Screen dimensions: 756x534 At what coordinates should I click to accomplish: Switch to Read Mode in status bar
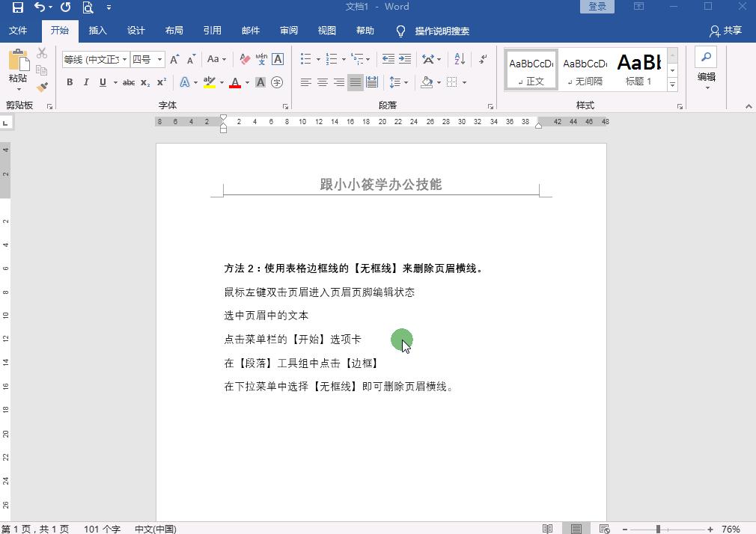pos(548,529)
